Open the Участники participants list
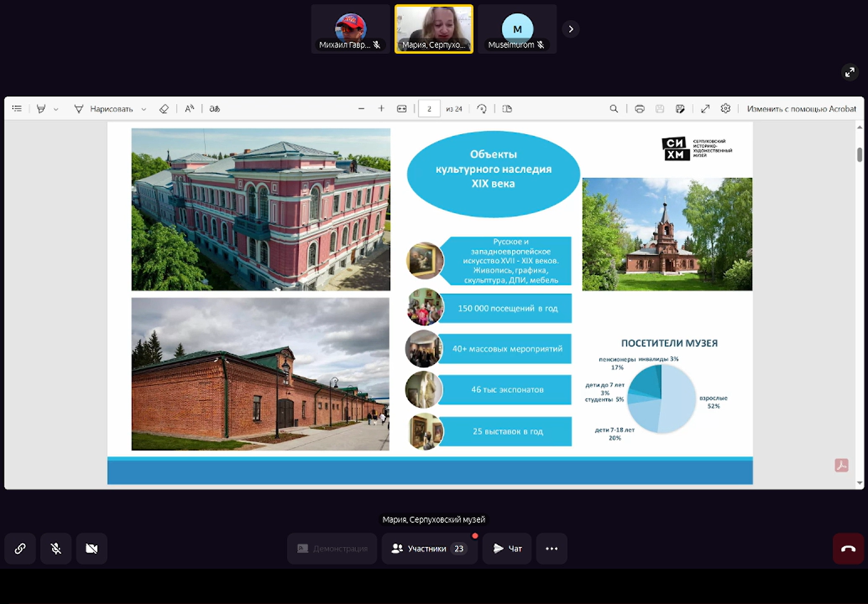This screenshot has width=868, height=604. 429,549
